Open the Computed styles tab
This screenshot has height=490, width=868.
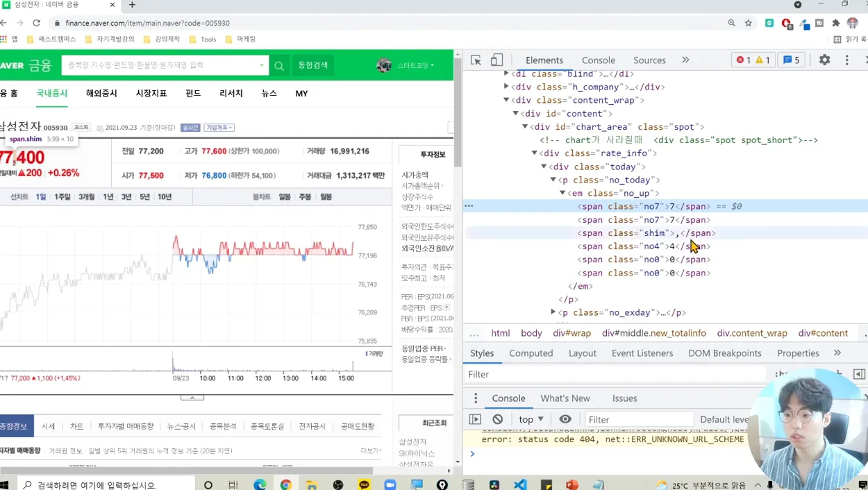pos(531,353)
